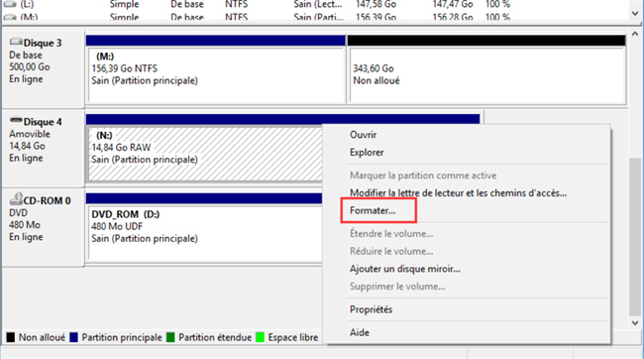This screenshot has height=359, width=644.
Task: Click the (L:) volume row icon
Action: coord(10,5)
